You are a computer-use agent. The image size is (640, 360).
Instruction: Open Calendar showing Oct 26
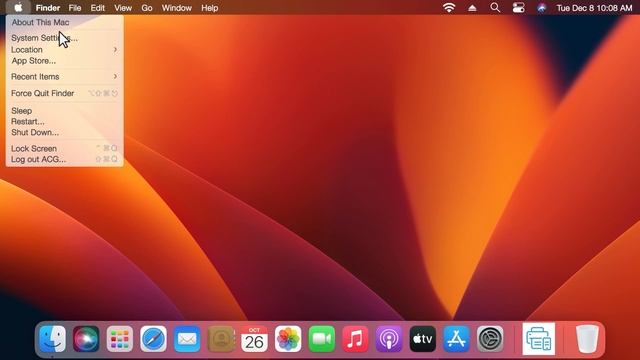pyautogui.click(x=254, y=339)
